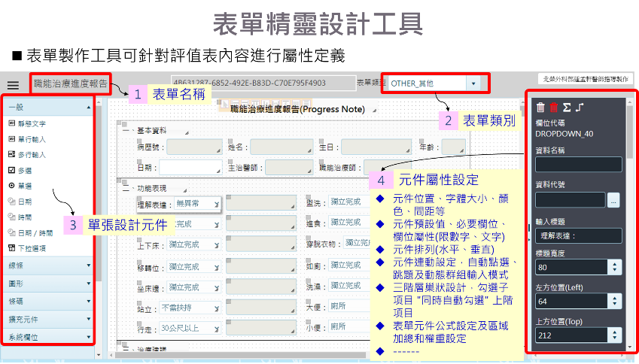Viewport: 639px width, 364px height.
Task: Click the DROPDOWN_40 field code text
Action: click(x=564, y=134)
